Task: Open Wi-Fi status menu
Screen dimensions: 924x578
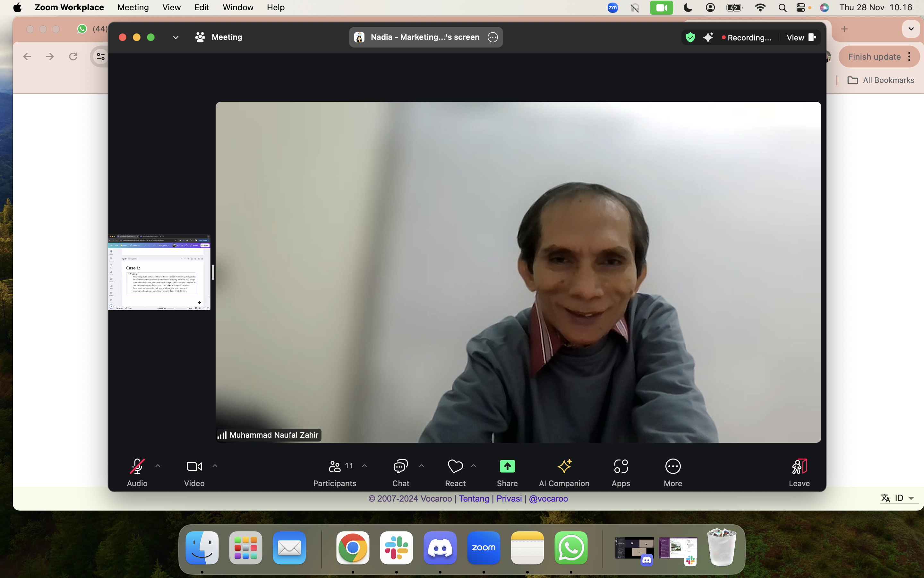Action: coord(760,8)
